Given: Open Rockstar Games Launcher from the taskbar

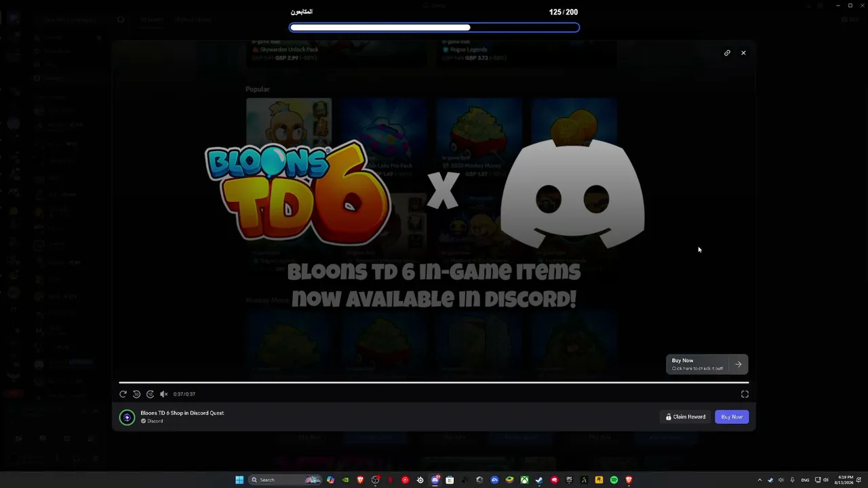Looking at the screenshot, I should (x=599, y=480).
